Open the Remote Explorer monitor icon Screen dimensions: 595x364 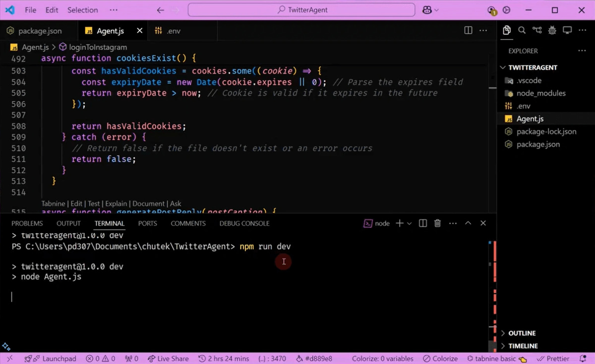click(567, 31)
